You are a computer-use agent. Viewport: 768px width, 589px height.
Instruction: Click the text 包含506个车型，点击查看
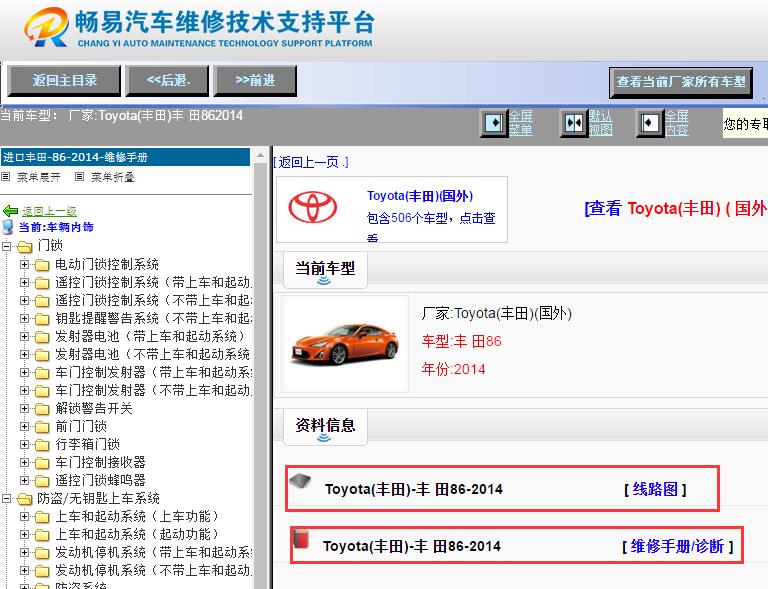pos(431,226)
